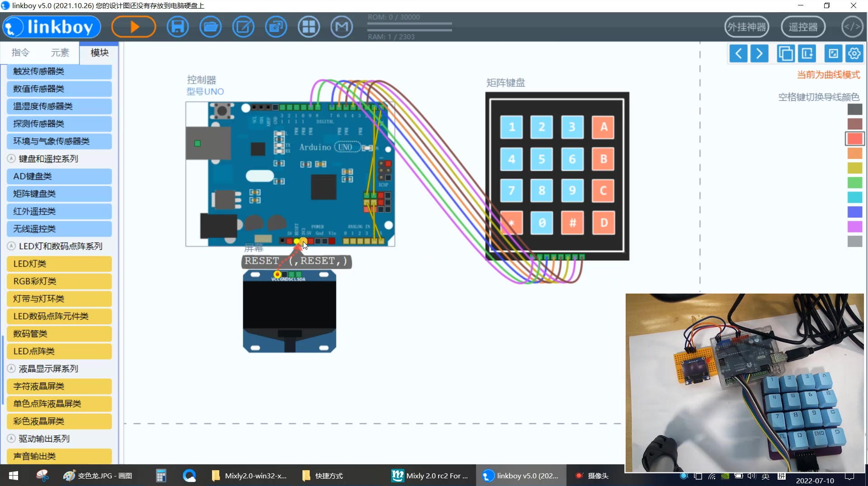This screenshot has height=486, width=868.
Task: Open the 灯带与灯环类 category
Action: click(x=59, y=299)
